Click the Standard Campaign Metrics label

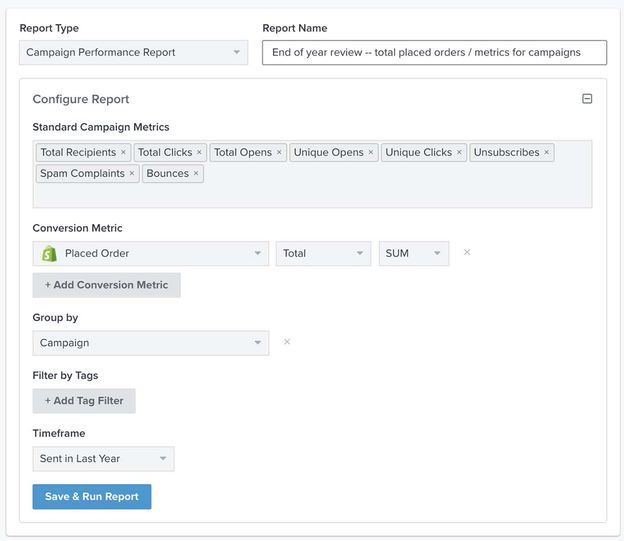coord(101,127)
